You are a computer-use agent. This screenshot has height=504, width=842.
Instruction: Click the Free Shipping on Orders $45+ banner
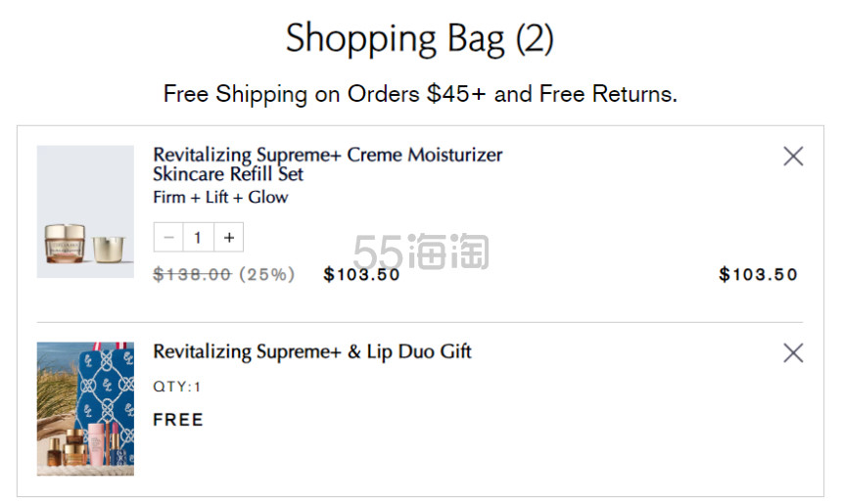tap(420, 94)
